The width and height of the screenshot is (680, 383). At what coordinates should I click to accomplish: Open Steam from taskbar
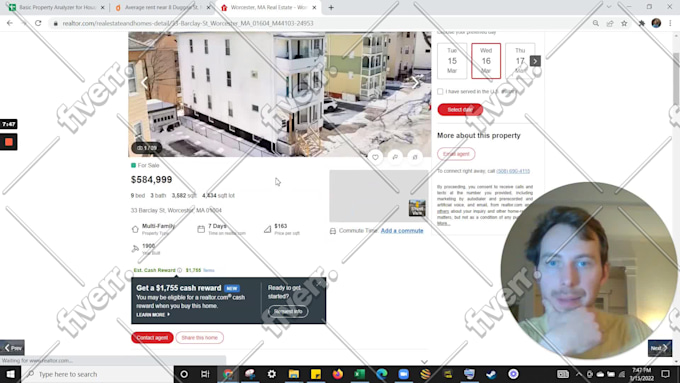[491, 374]
